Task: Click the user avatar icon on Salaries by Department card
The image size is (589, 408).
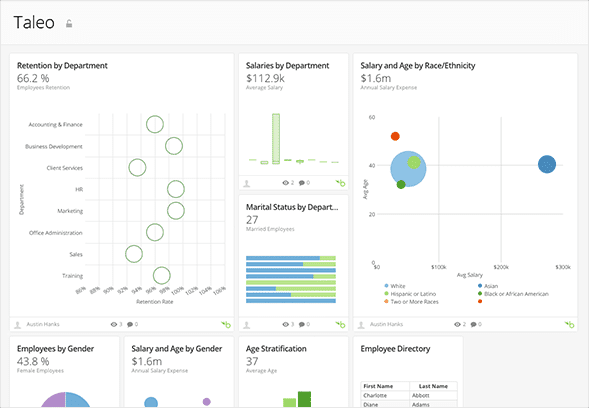Action: tap(246, 183)
